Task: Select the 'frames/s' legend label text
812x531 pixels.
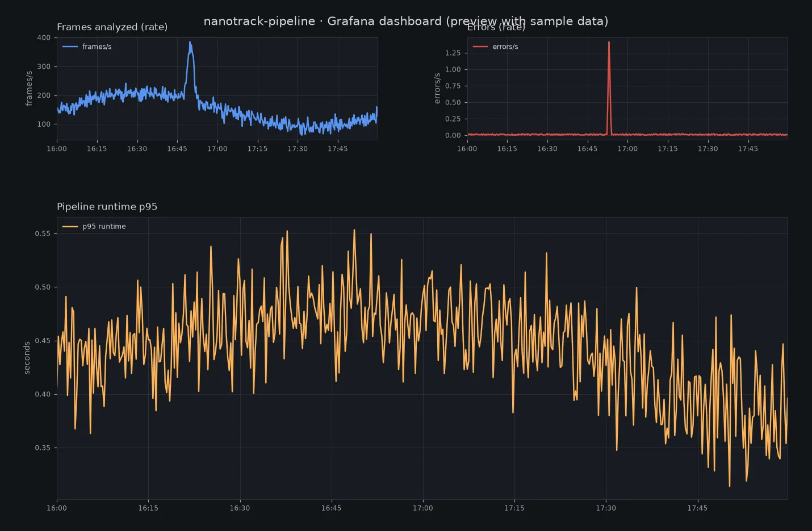Action: (x=97, y=47)
